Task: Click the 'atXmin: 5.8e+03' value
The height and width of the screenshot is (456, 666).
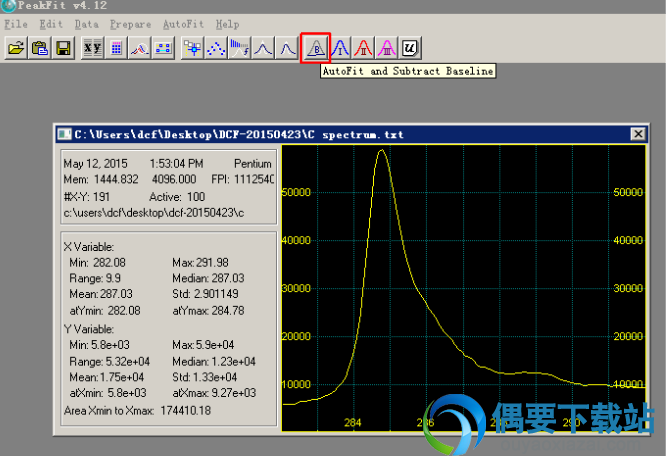Action: click(108, 393)
